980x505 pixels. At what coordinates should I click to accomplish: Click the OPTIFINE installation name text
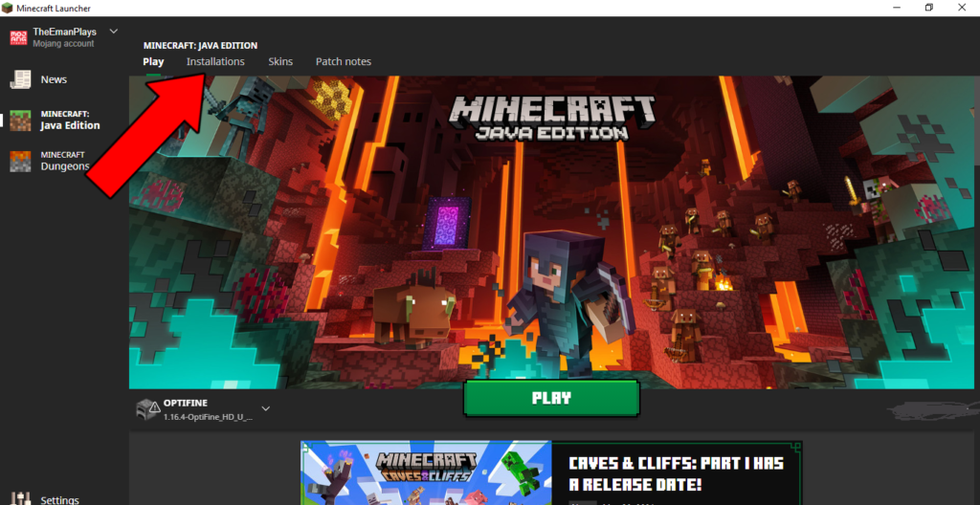[x=186, y=403]
